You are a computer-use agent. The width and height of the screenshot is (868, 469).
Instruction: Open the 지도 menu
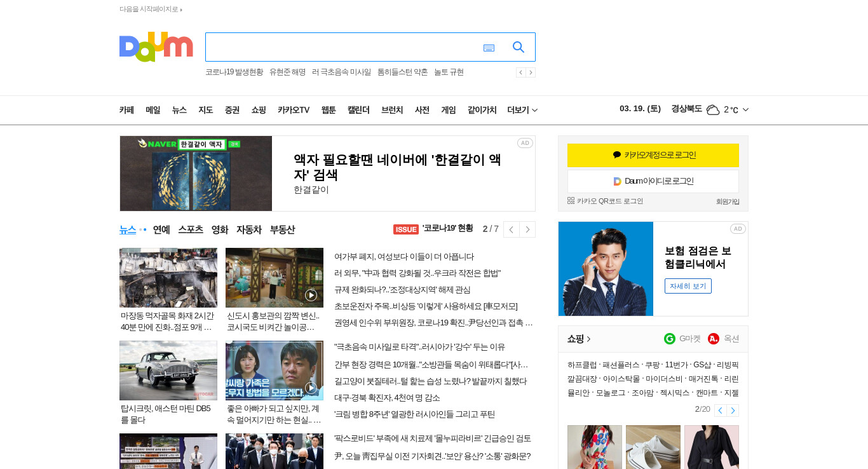[x=205, y=110]
